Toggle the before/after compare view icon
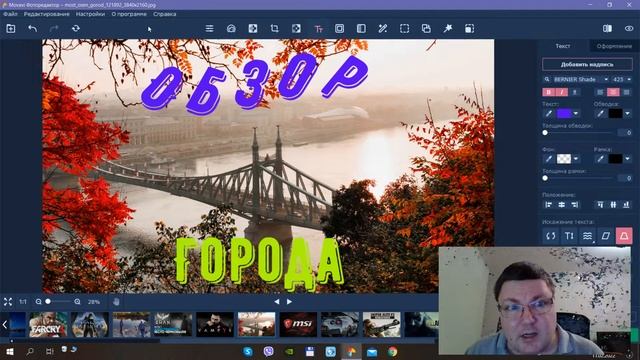Screen dimensions: 640x360 pyautogui.click(x=607, y=29)
